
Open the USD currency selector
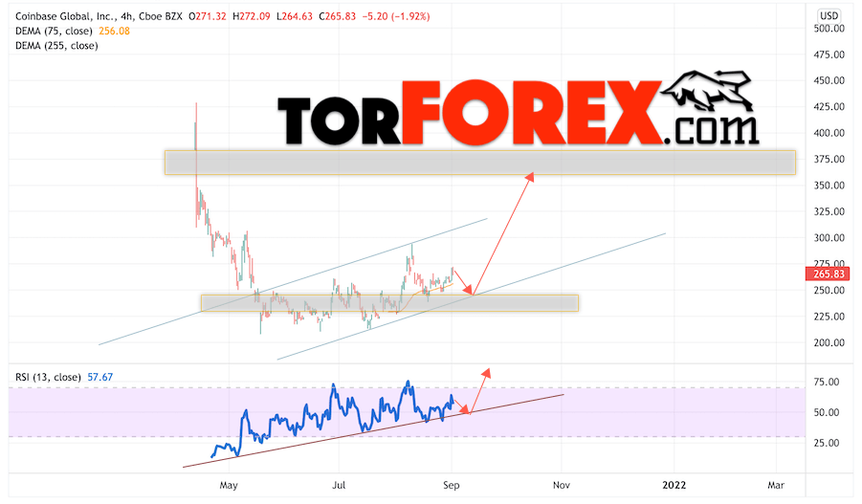pyautogui.click(x=829, y=16)
